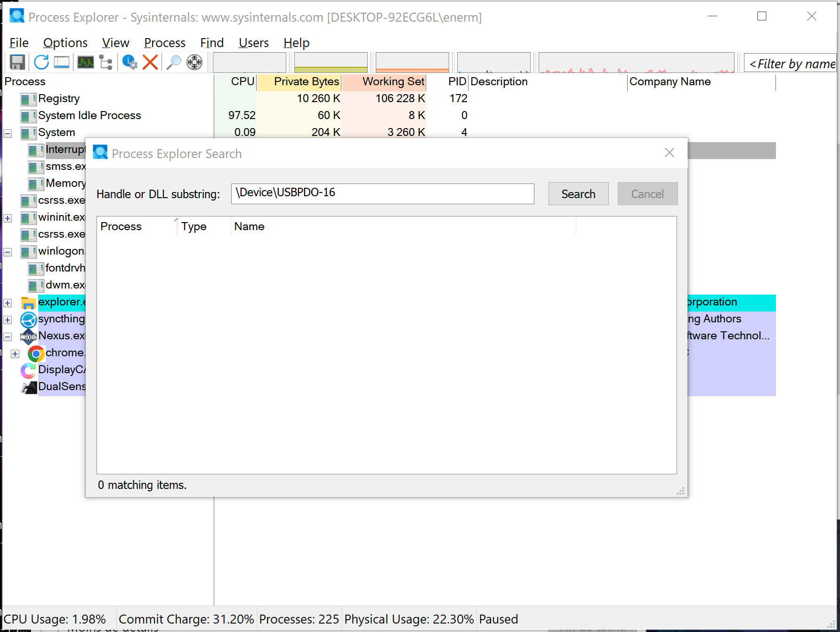Click the DualSense process icon
This screenshot has width=840, height=632.
pyautogui.click(x=29, y=387)
